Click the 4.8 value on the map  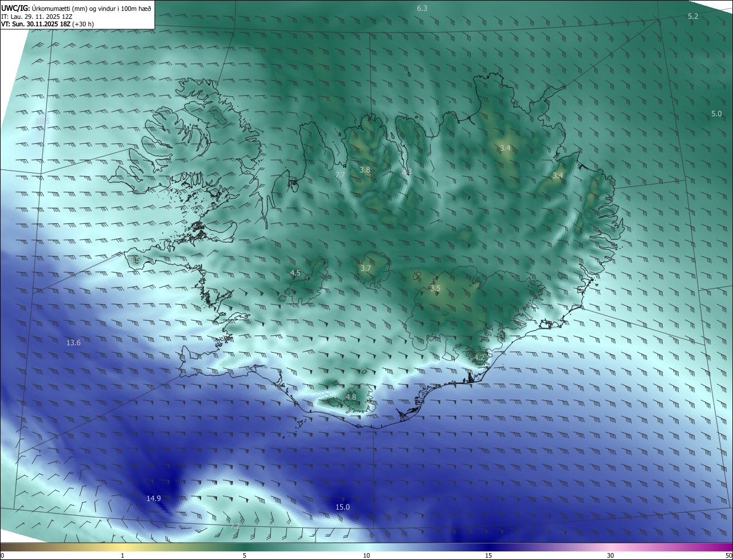pos(351,397)
